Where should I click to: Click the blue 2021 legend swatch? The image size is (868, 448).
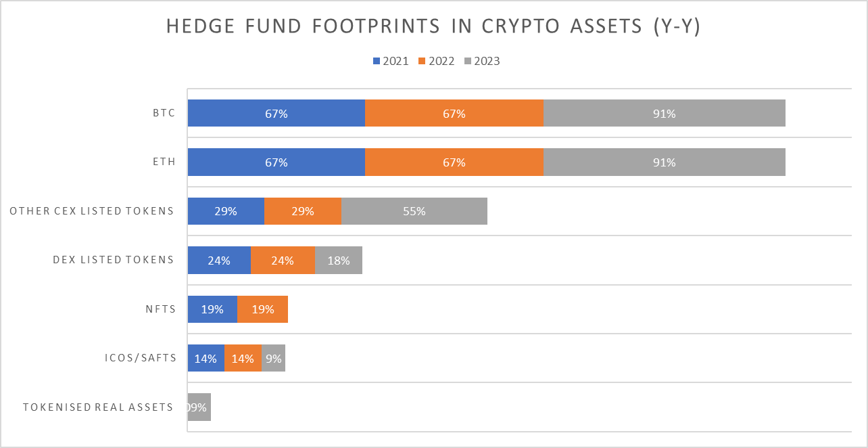coord(377,62)
